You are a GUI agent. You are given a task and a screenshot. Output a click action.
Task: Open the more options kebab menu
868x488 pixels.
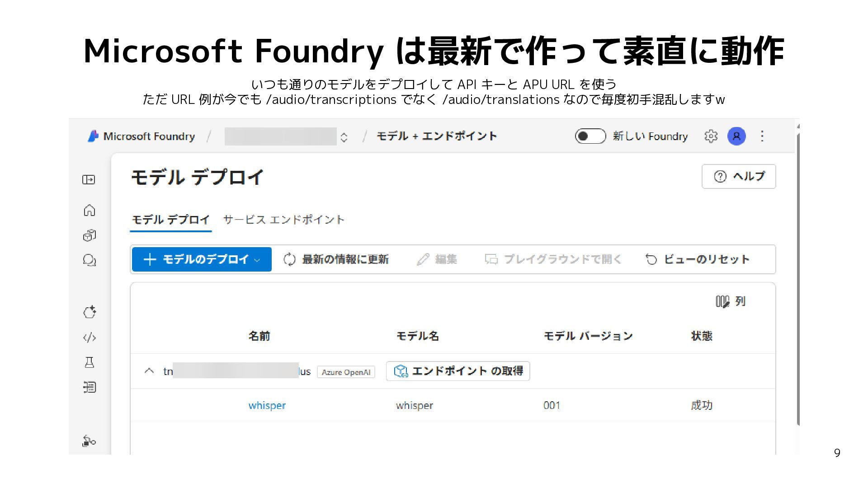coord(762,136)
